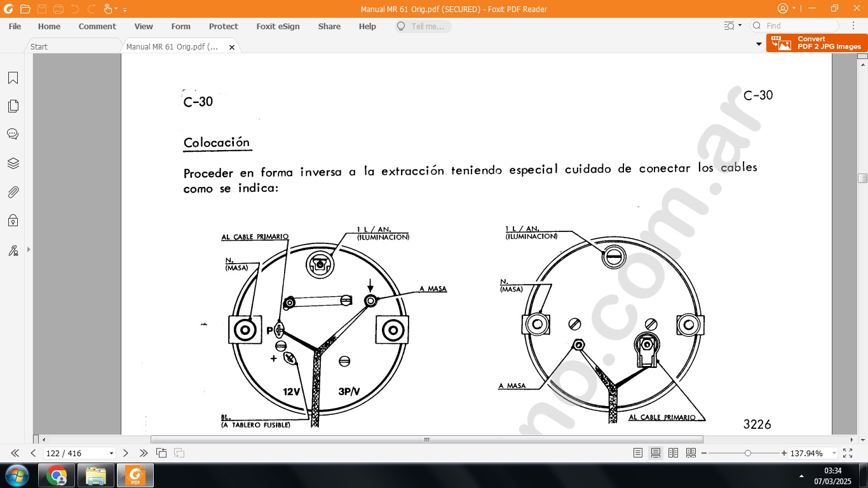Click the Save icon in quick access toolbar
Screen dimensions: 868x488
(x=42, y=9)
